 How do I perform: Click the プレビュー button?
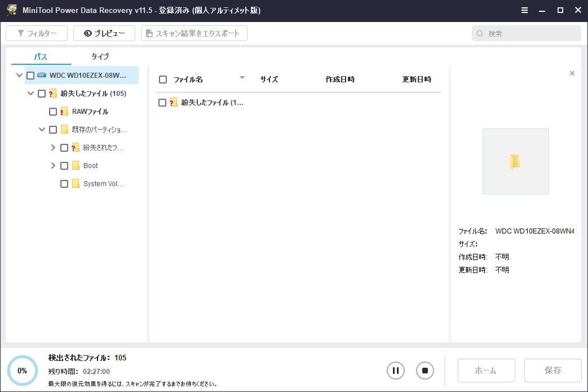[104, 33]
